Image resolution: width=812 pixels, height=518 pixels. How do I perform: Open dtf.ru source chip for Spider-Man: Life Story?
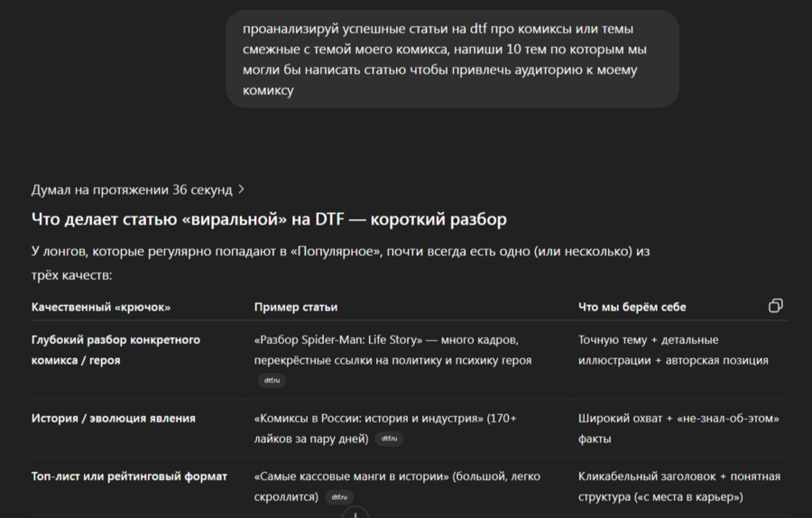point(272,381)
